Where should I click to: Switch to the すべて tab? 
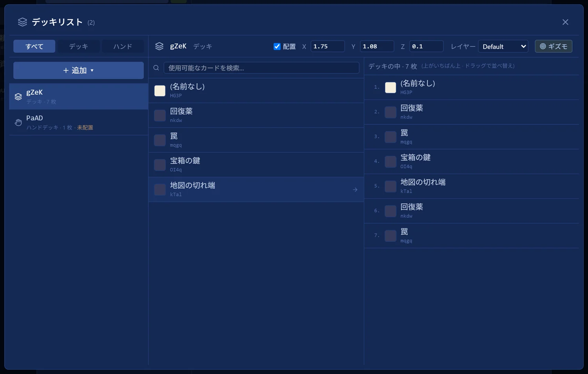[34, 46]
